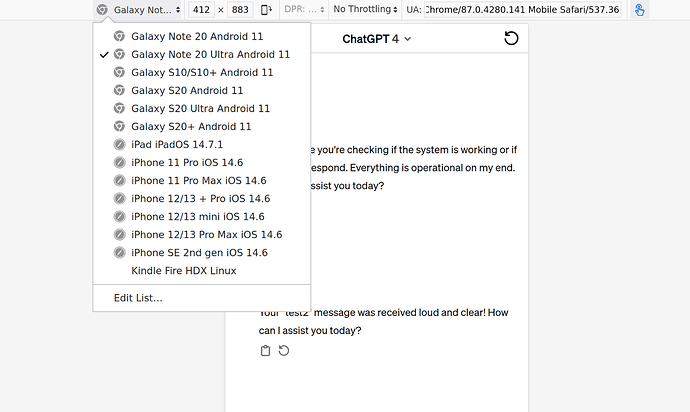Click Safari icon beside iPhone 12/13 mini
This screenshot has width=690, height=412.
(119, 217)
